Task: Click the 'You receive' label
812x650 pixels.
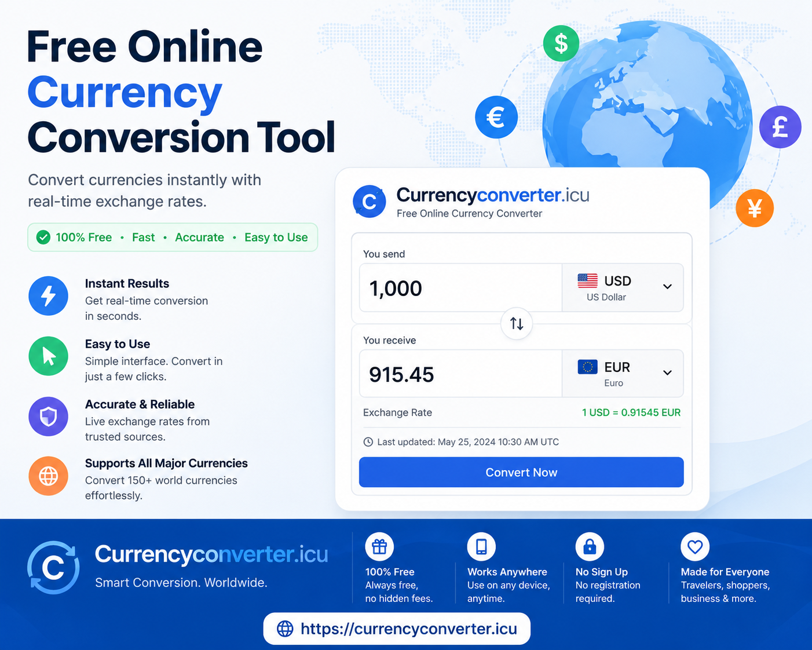Action: tap(389, 341)
